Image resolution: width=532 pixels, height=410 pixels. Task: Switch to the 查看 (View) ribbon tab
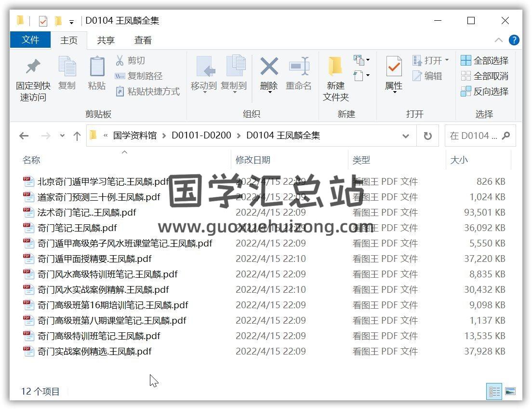(143, 41)
